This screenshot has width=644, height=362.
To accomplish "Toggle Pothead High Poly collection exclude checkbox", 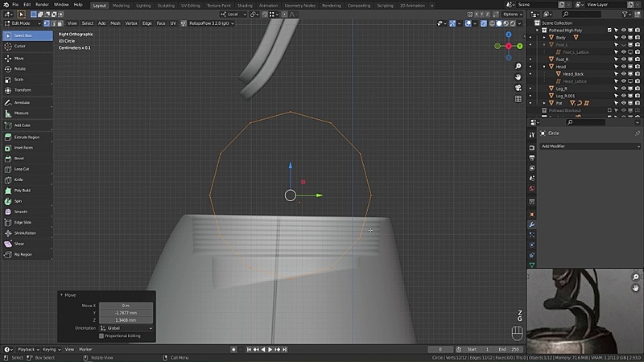I will pyautogui.click(x=609, y=31).
